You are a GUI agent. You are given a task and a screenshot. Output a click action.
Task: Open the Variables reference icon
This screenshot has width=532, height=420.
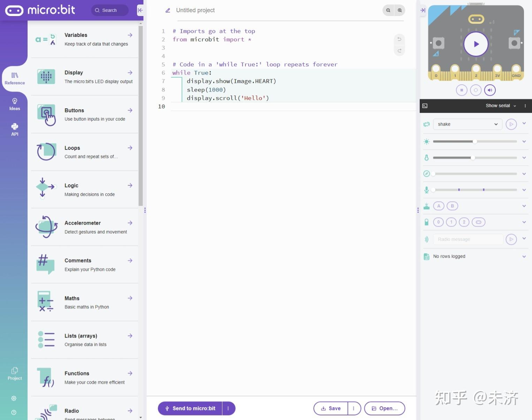click(x=46, y=39)
